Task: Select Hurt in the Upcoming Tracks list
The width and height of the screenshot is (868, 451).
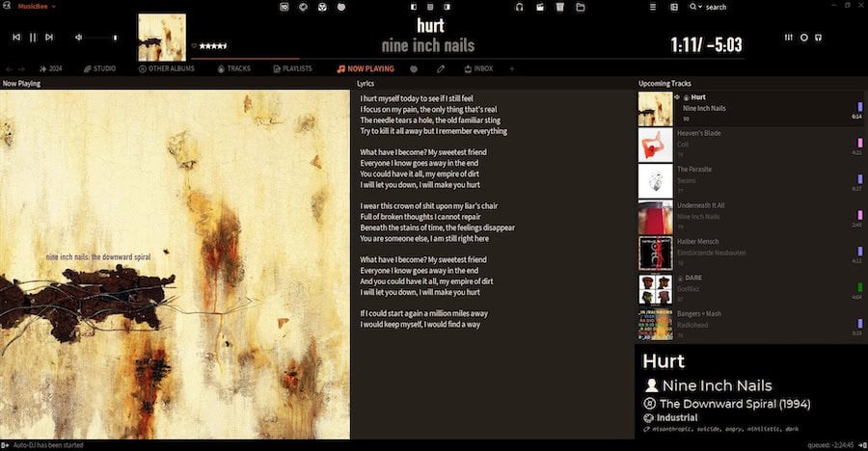Action: tap(750, 109)
